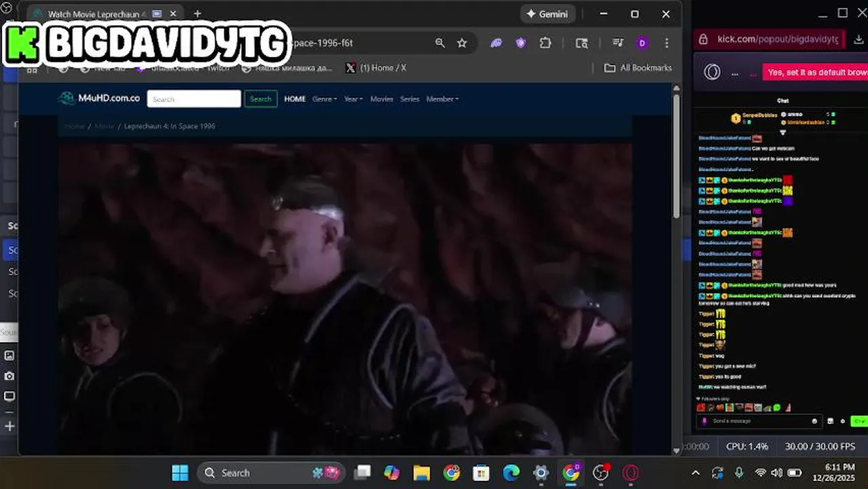Collapse the chat leaderboard arrow
Viewport: 868px width, 489px height.
[x=782, y=132]
